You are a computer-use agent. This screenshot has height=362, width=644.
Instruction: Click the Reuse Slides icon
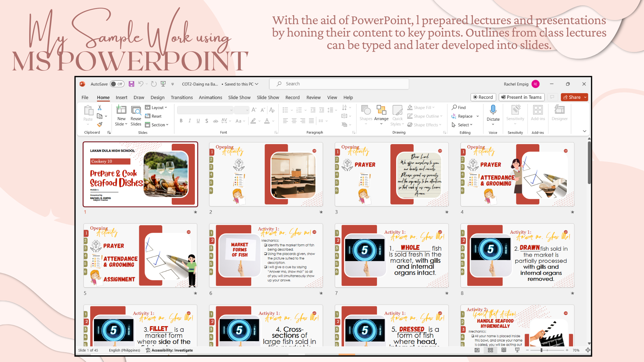[136, 110]
